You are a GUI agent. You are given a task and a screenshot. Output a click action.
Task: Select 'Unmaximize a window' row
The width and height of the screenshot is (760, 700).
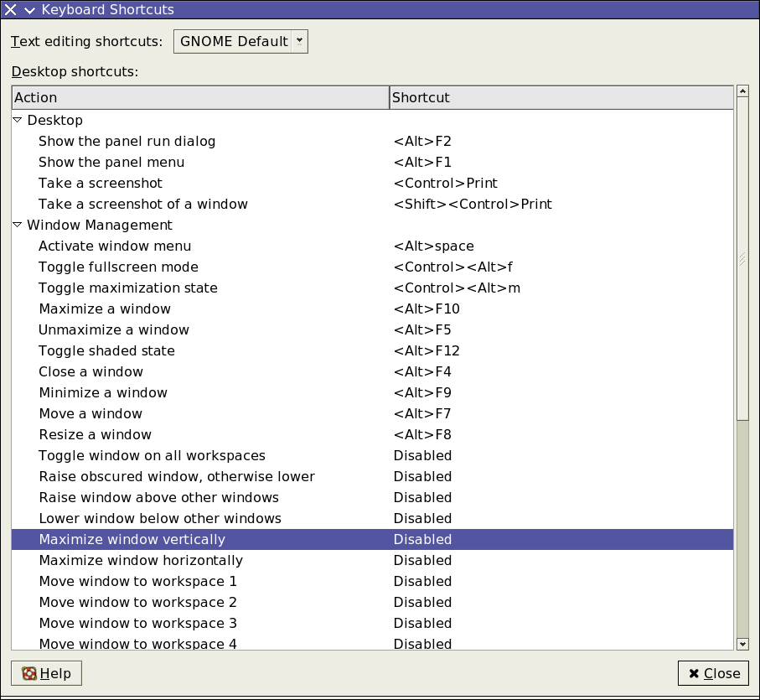372,329
